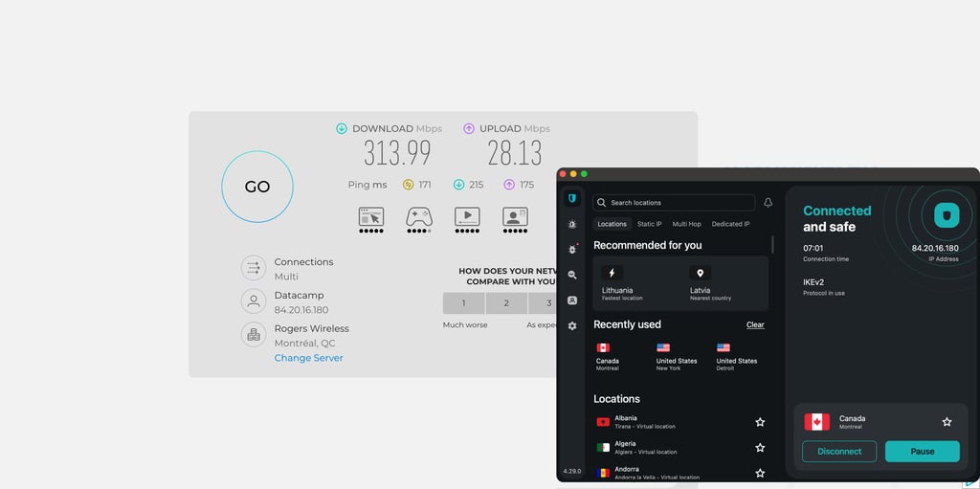Select Albania Tirana in the locations list

(x=680, y=422)
